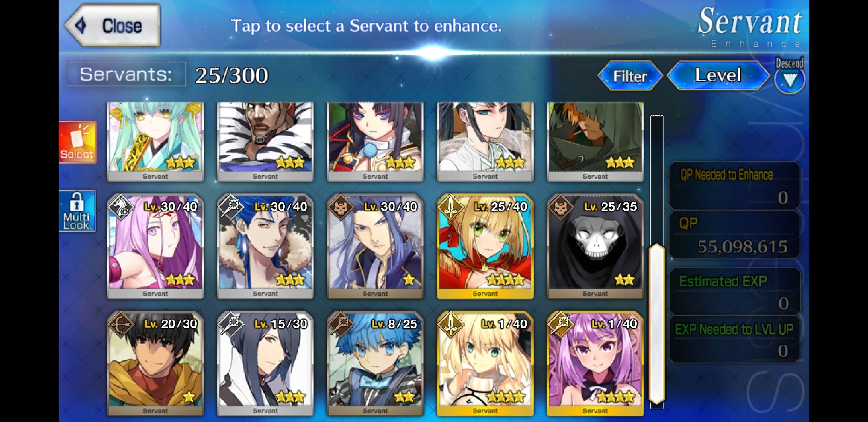Choose the Lv. 30/40 blue-haired Lancer servant
Viewport: 868px width, 422px height.
point(265,247)
